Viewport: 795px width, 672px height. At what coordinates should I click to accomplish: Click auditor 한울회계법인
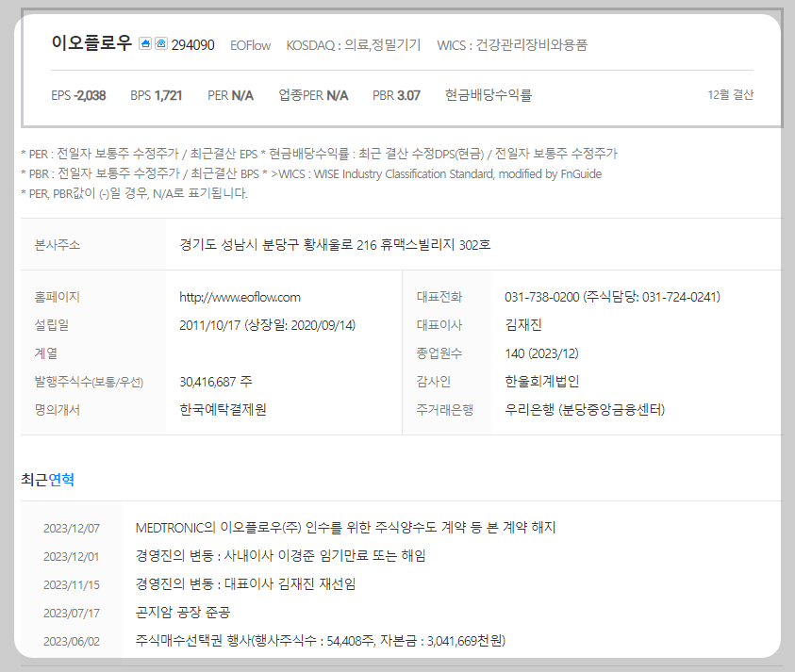tap(542, 382)
